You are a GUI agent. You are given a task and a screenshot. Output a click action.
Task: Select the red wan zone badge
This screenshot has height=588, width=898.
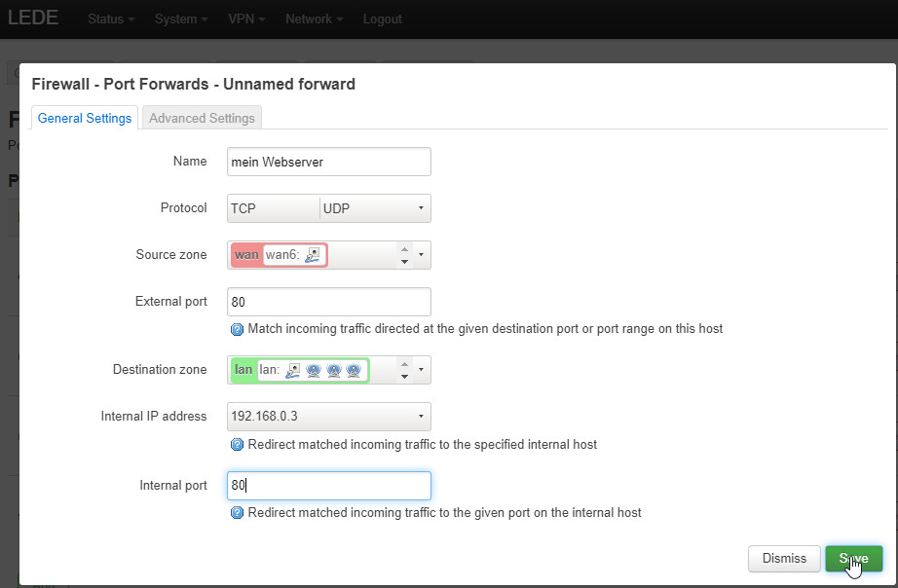tap(246, 255)
